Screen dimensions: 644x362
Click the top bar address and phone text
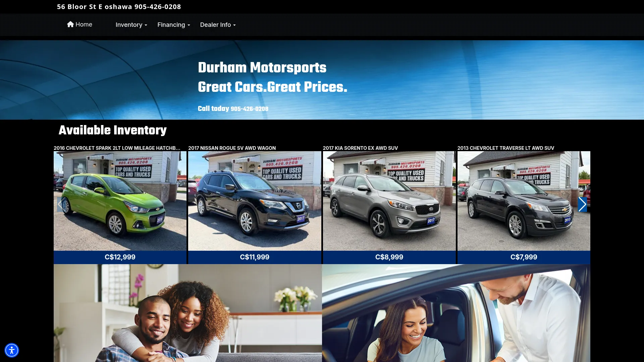119,7
